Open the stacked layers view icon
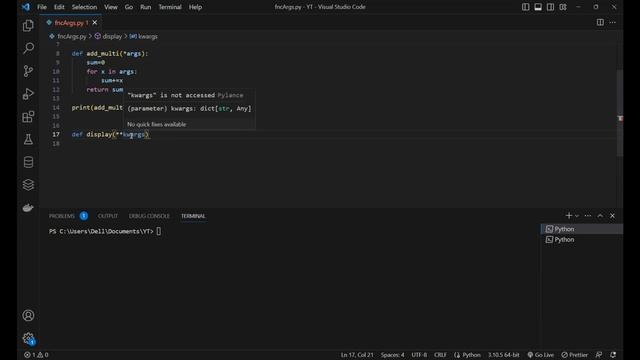 coord(28,185)
